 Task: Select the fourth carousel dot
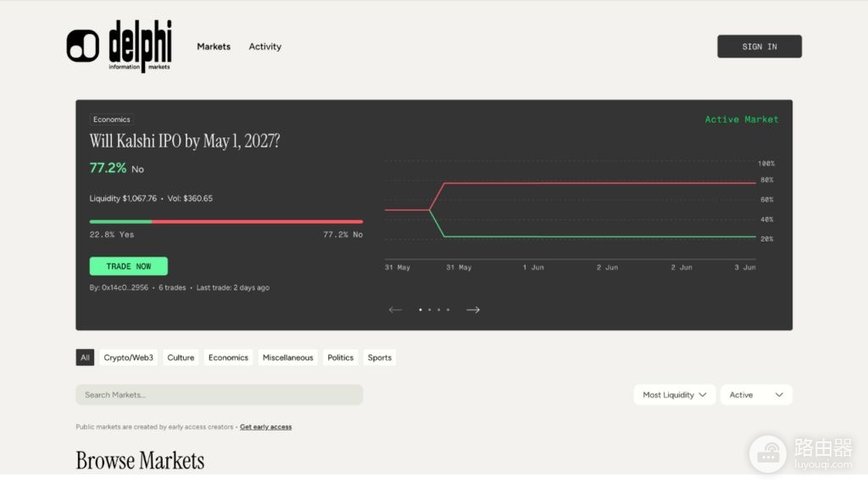click(x=448, y=310)
